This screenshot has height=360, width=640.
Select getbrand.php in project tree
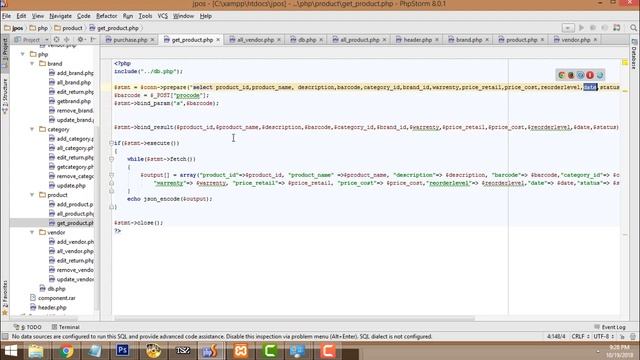(70, 101)
